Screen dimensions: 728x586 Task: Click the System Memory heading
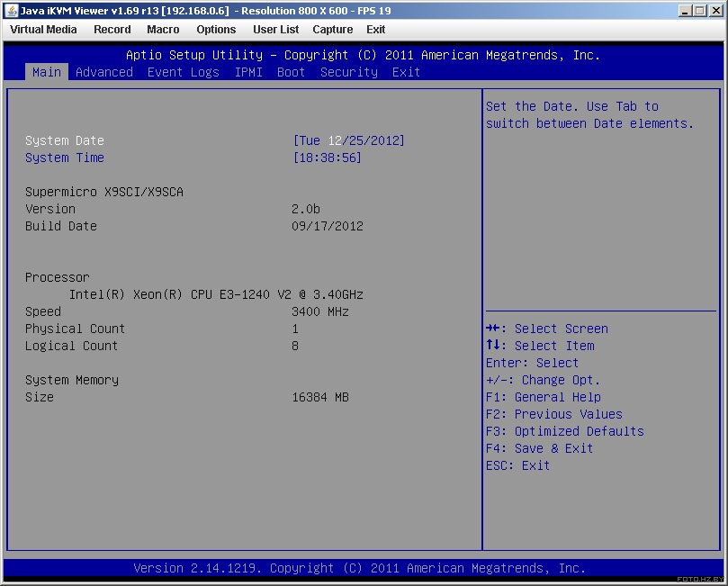[x=71, y=380]
